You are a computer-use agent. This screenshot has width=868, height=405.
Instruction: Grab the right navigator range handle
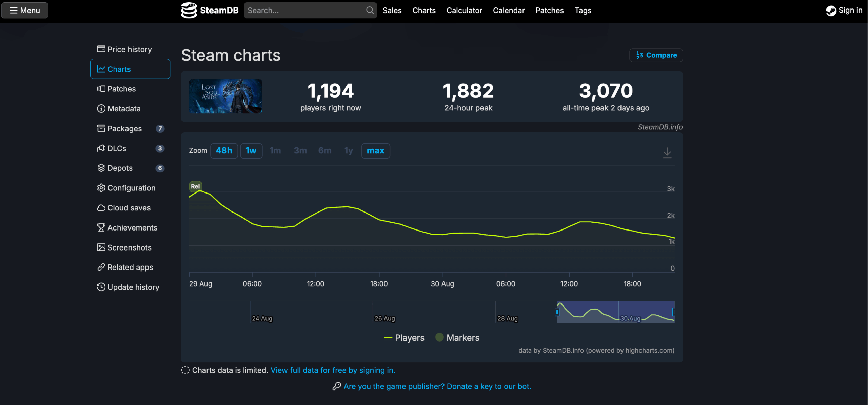click(x=674, y=312)
